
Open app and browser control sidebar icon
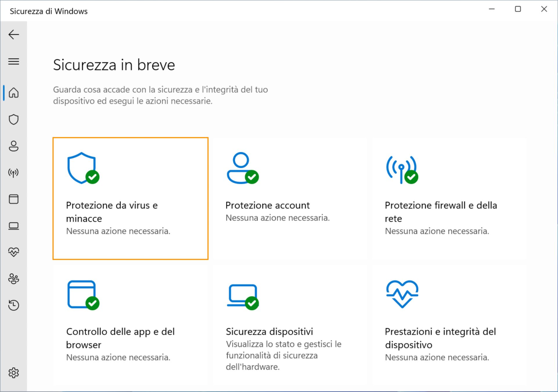click(x=14, y=199)
